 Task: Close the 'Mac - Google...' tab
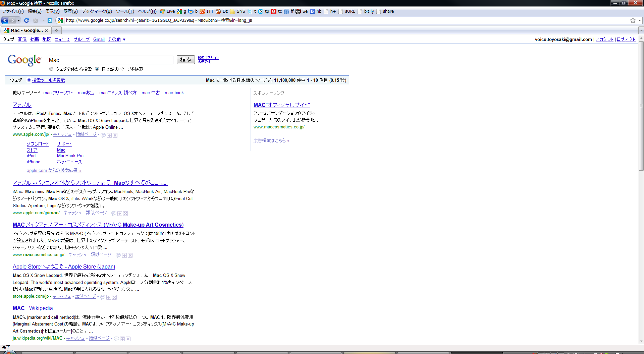tap(46, 31)
